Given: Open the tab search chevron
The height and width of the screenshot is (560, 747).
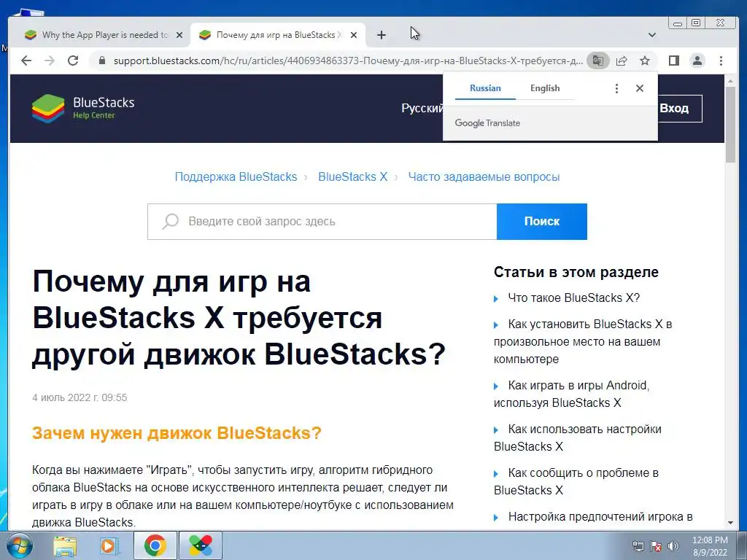Looking at the screenshot, I should [652, 35].
